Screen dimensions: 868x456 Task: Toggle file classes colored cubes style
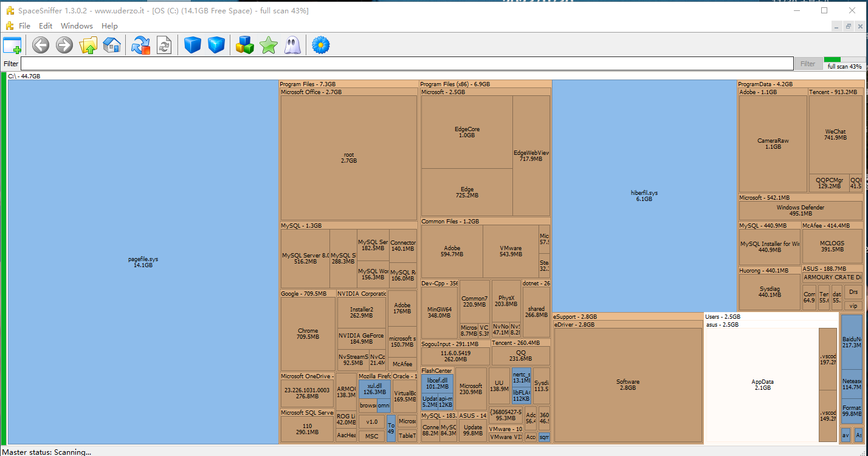tap(244, 45)
